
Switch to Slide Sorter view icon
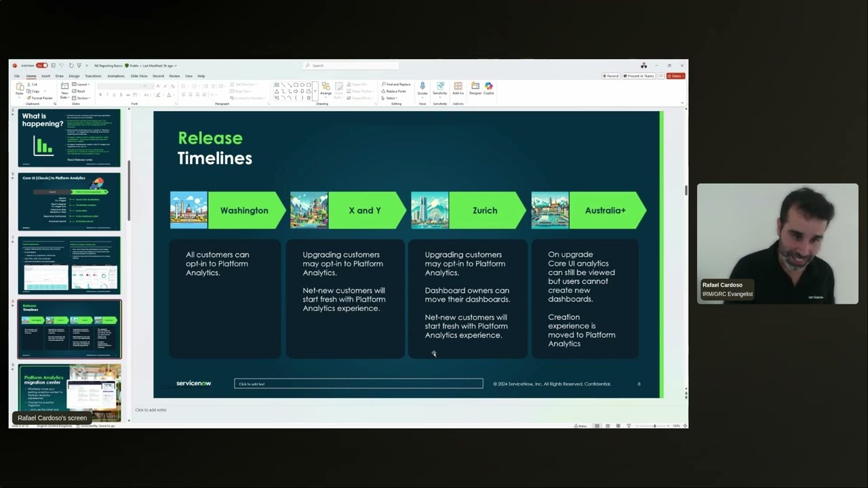click(608, 426)
